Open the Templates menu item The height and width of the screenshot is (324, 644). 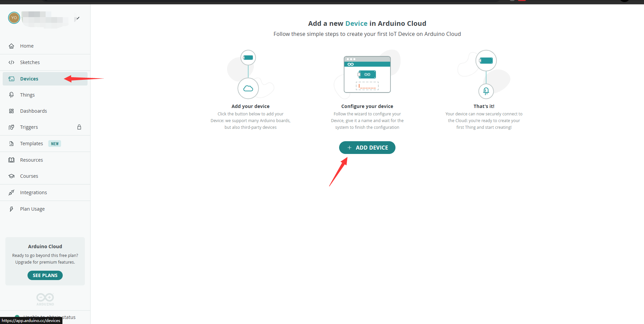click(x=45, y=144)
